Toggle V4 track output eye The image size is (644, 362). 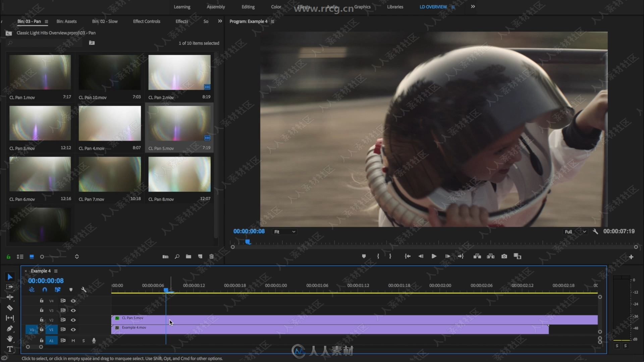pyautogui.click(x=73, y=301)
